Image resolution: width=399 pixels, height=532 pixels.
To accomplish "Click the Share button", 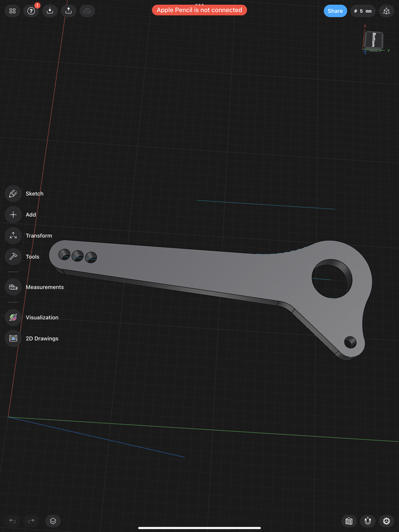I will (335, 11).
